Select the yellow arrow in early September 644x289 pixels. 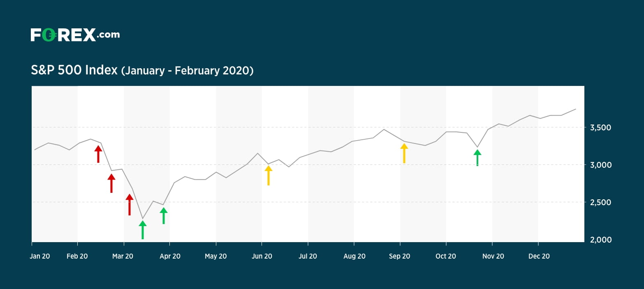pyautogui.click(x=404, y=153)
